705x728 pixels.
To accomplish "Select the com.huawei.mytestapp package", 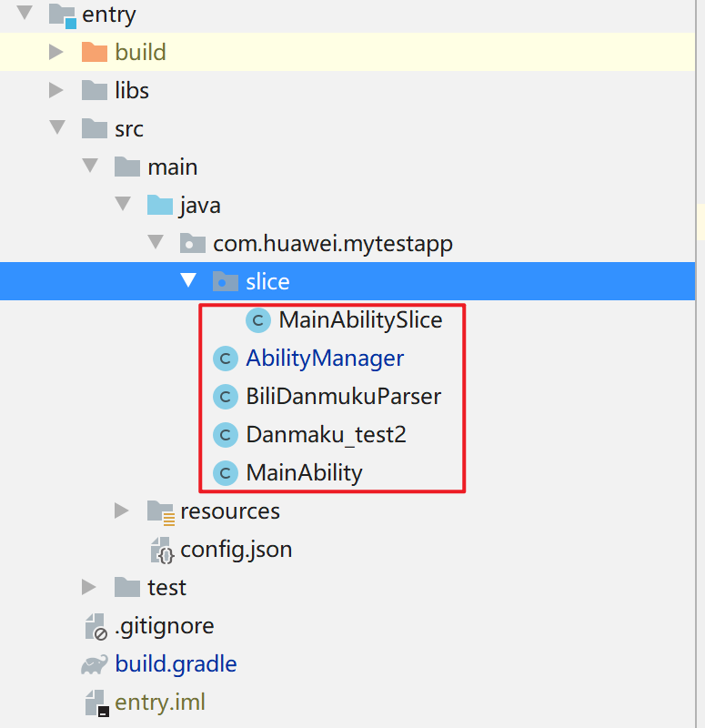I will (332, 244).
